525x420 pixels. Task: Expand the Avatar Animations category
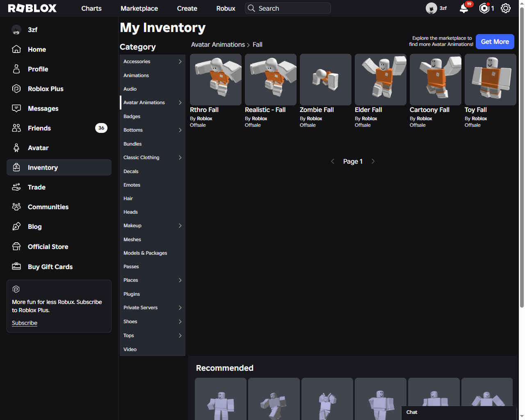point(180,103)
